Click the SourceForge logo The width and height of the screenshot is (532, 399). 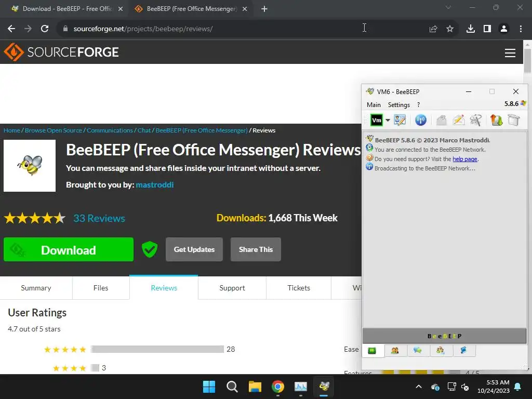[x=61, y=52]
